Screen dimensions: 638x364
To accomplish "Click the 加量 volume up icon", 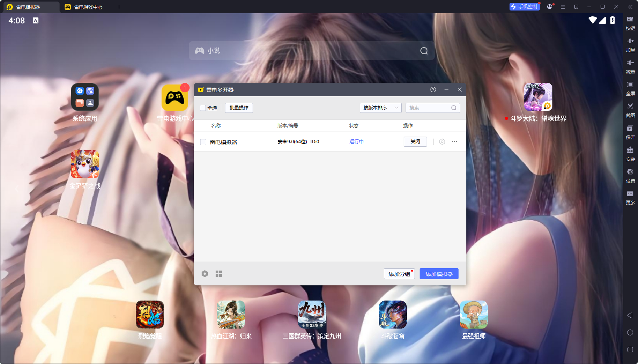I will [x=630, y=41].
